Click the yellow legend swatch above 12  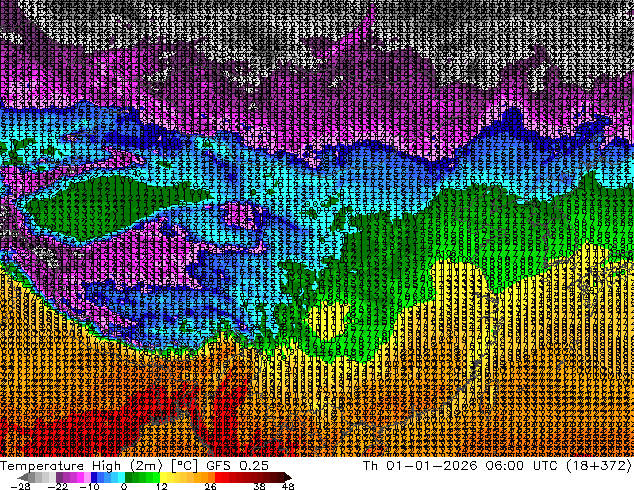163,477
